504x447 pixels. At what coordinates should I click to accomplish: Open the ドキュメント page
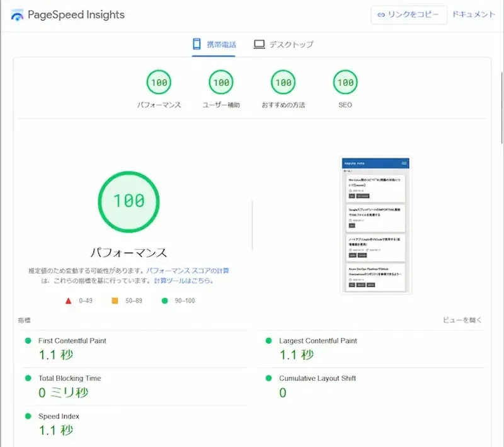[474, 14]
